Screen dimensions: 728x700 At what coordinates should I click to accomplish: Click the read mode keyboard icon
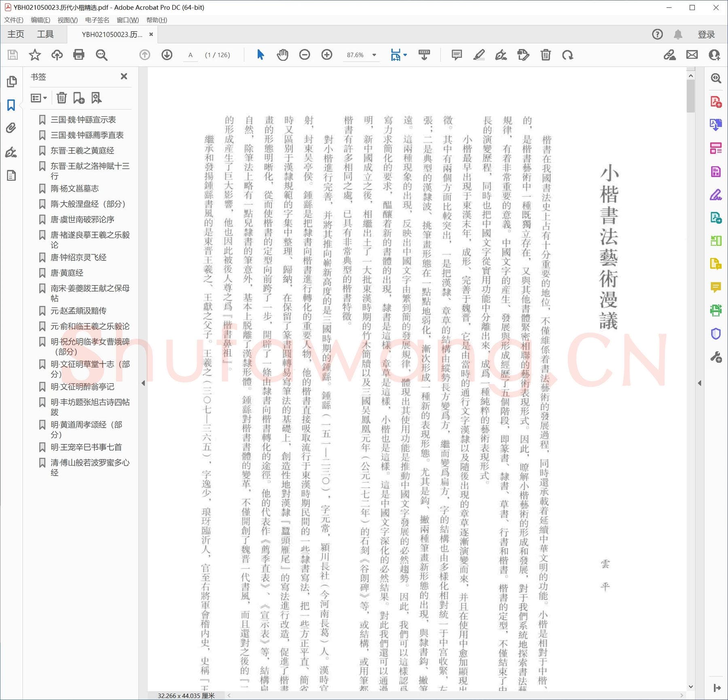424,55
